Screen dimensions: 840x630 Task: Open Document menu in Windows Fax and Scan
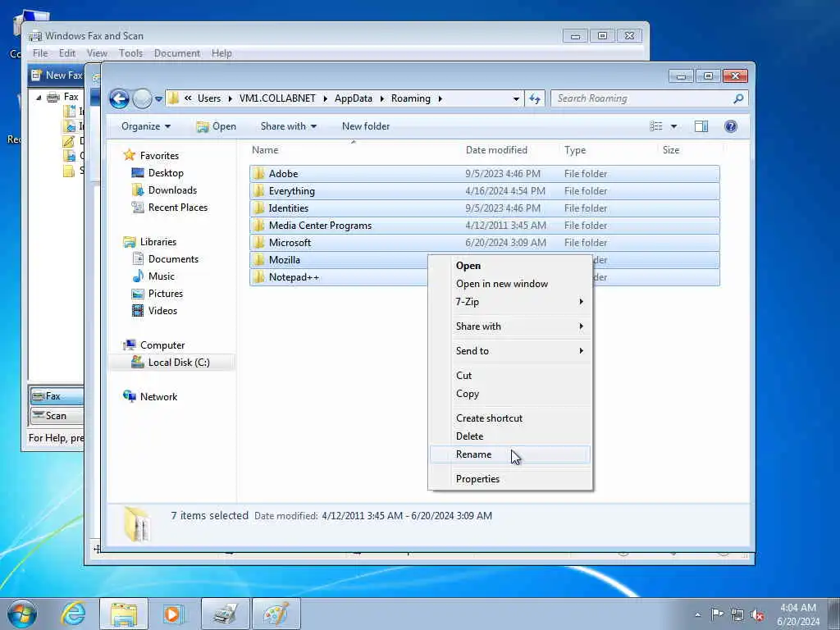tap(177, 53)
